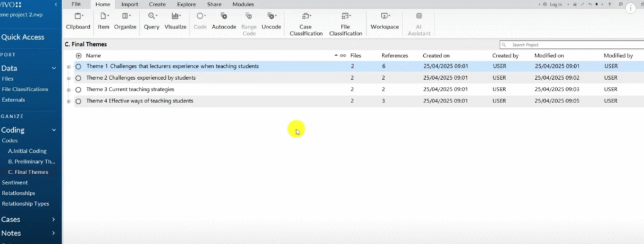Open the Item menu in the ribbon
644x244 pixels.
coord(103,21)
